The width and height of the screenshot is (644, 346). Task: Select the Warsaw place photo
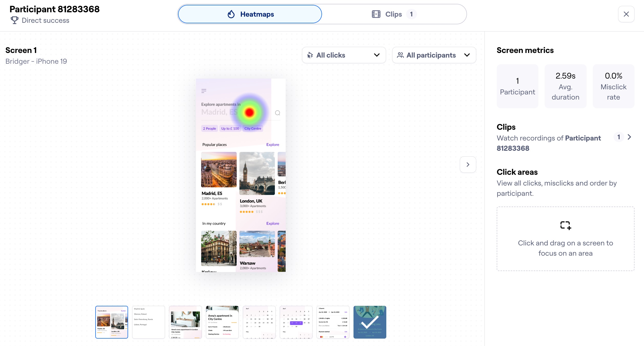(x=257, y=244)
